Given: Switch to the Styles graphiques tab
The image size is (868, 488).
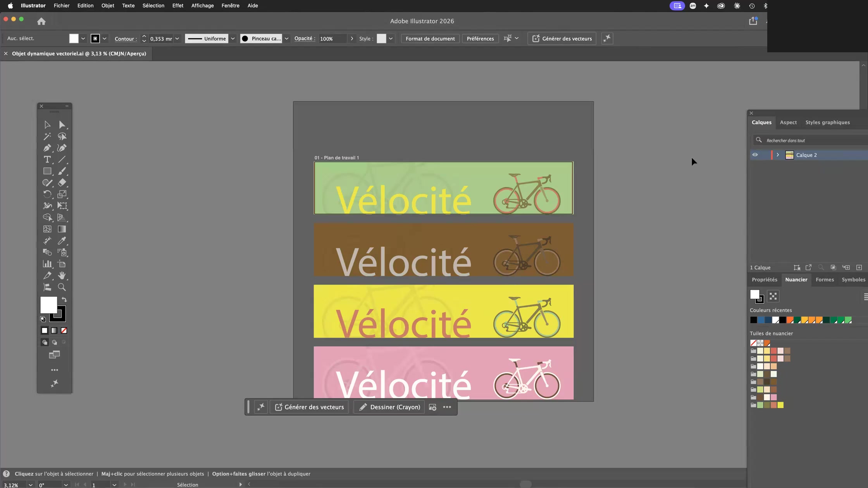Looking at the screenshot, I should point(828,122).
